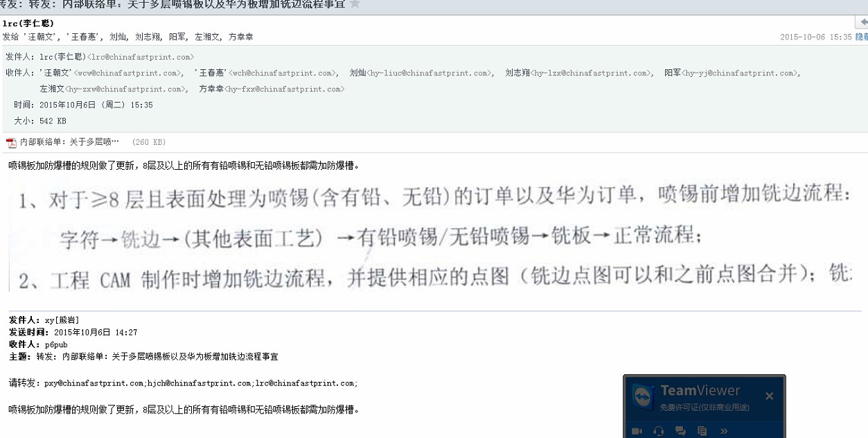Open the PDF attachment icon
The width and height of the screenshot is (868, 438).
[11, 143]
